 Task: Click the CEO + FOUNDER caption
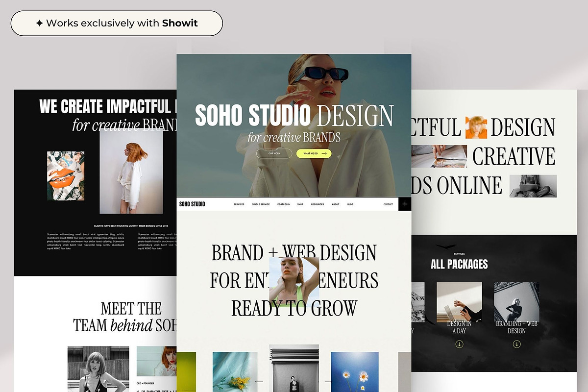[x=146, y=383]
